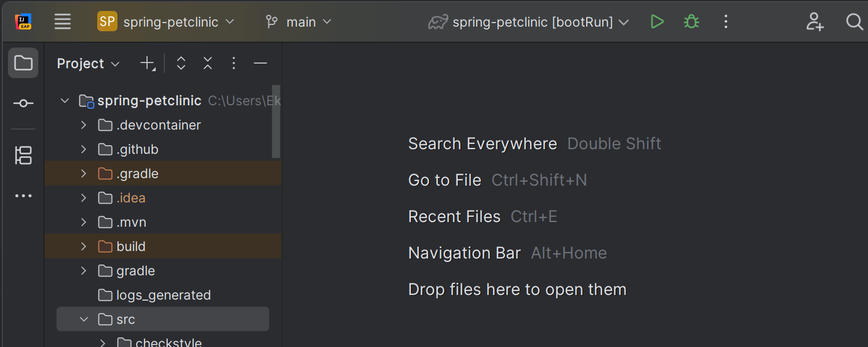The image size is (868, 347).
Task: Click the IntelliJ IDEA EAP logo
Action: point(22,21)
